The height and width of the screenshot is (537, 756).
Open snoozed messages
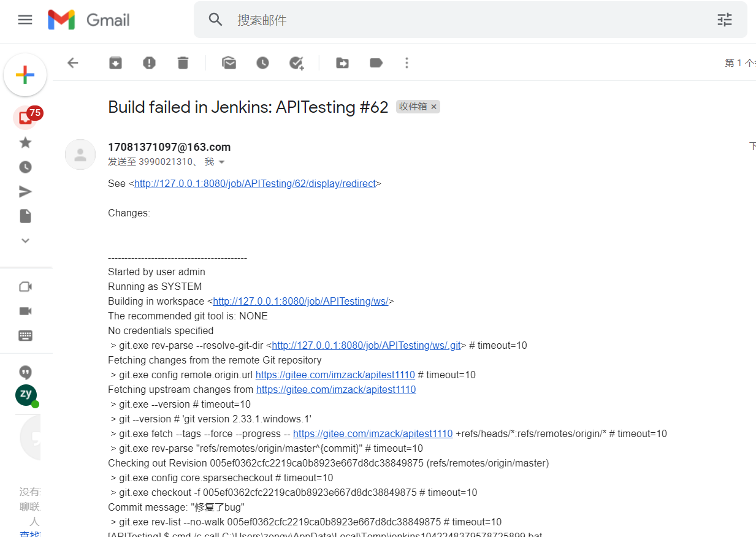[x=25, y=167]
